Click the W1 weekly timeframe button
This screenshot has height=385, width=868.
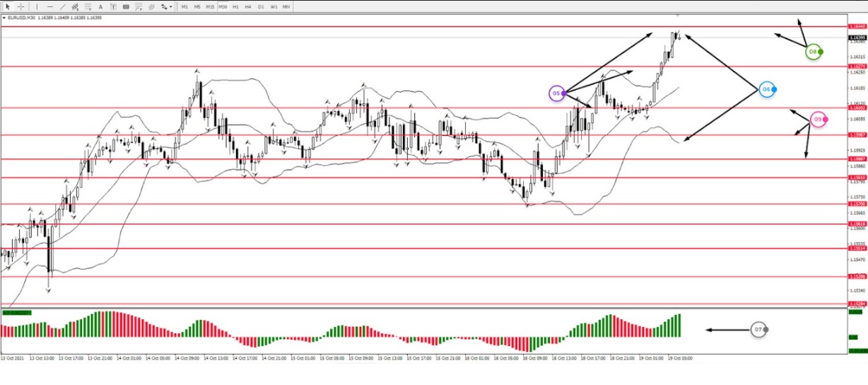point(274,6)
